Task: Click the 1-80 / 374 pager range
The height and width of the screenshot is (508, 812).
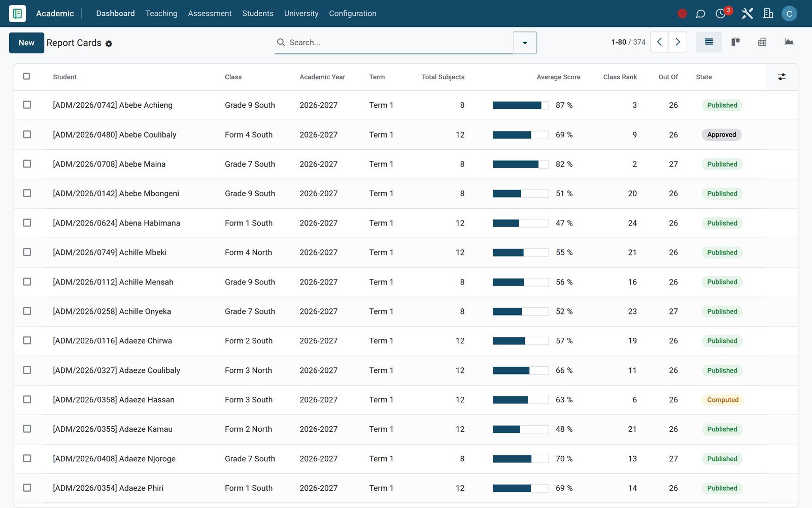Action: click(x=628, y=42)
